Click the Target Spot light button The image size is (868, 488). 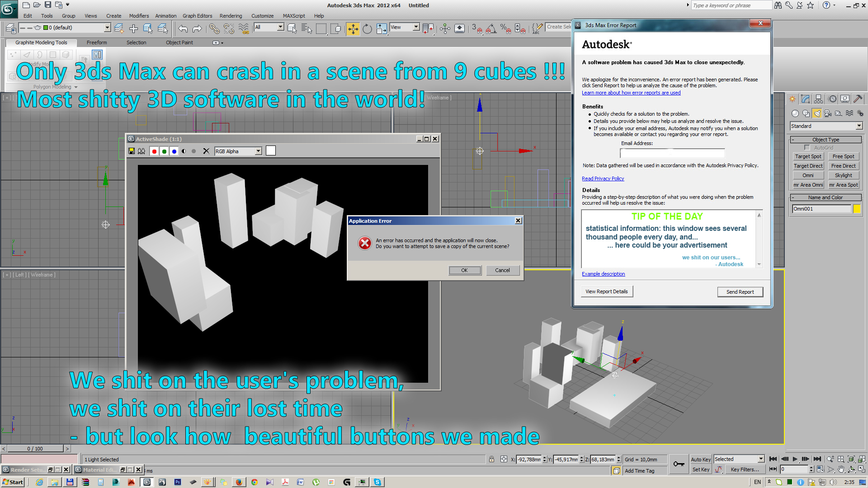click(808, 156)
